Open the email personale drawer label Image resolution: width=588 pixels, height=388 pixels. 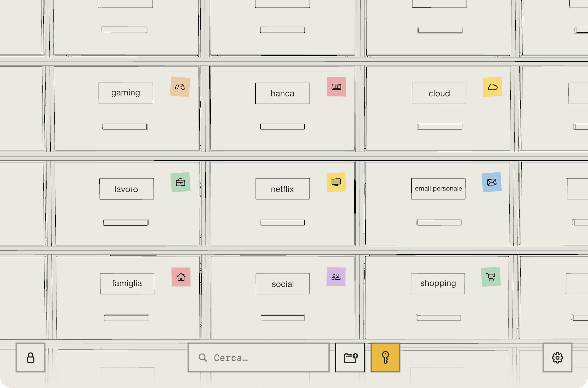pos(438,189)
